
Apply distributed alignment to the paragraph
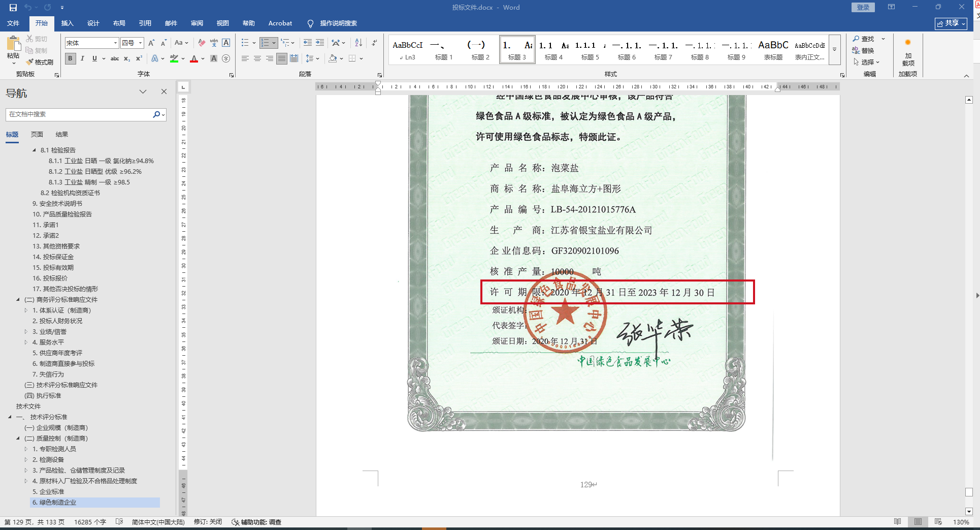tap(294, 58)
